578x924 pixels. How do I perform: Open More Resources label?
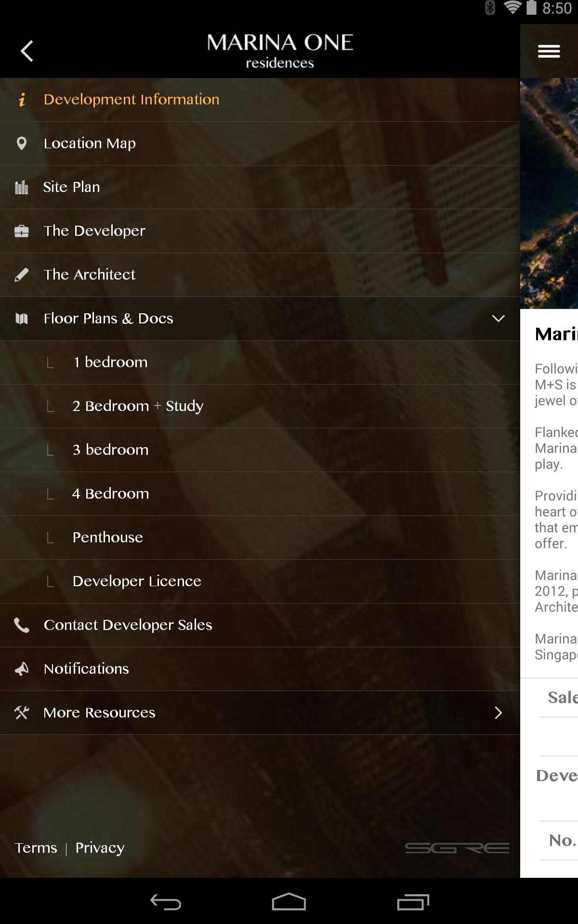100,713
